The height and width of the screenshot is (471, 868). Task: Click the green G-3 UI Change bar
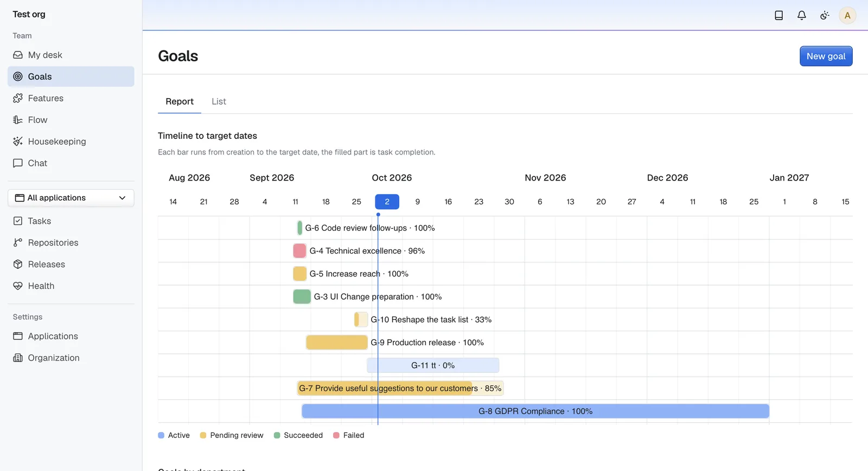302,296
